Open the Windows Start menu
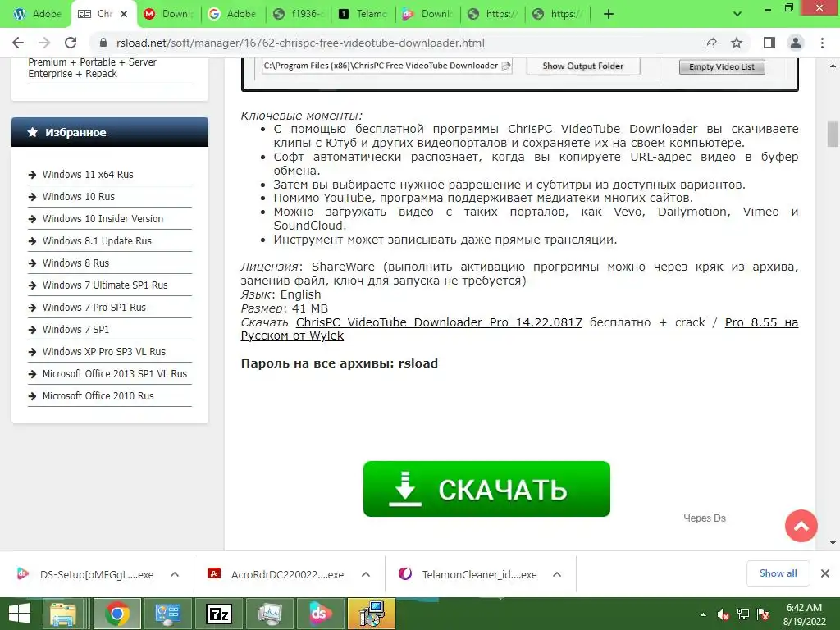Viewport: 840px width, 630px height. pyautogui.click(x=21, y=614)
